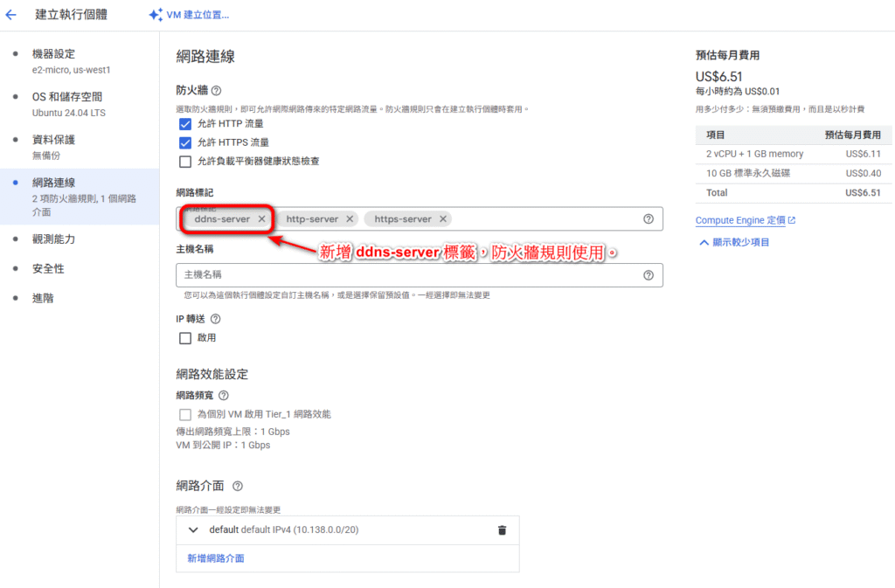
Task: Collapse cost details via 顯示較少項目
Action: coord(734,242)
